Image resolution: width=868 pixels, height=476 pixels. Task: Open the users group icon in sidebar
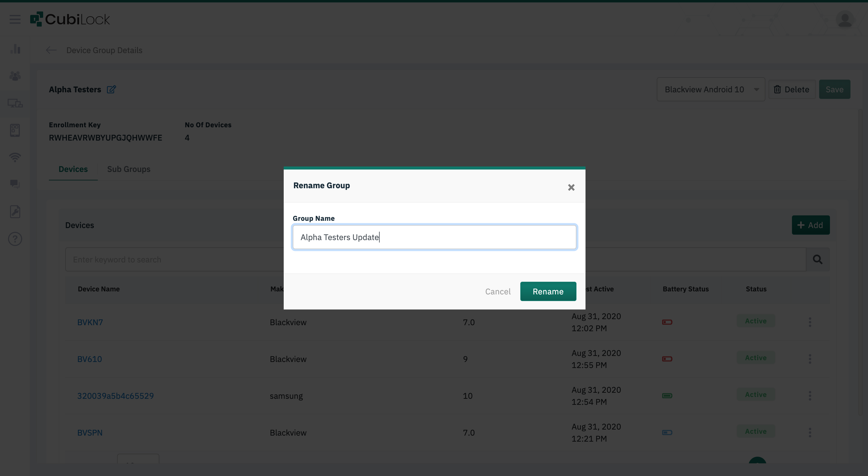pos(15,76)
